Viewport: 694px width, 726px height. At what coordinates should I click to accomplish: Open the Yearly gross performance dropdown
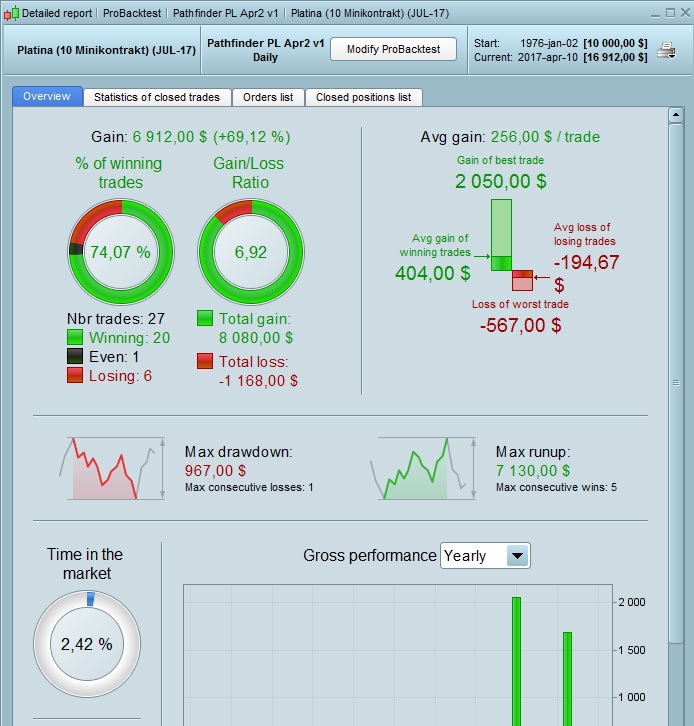[485, 556]
